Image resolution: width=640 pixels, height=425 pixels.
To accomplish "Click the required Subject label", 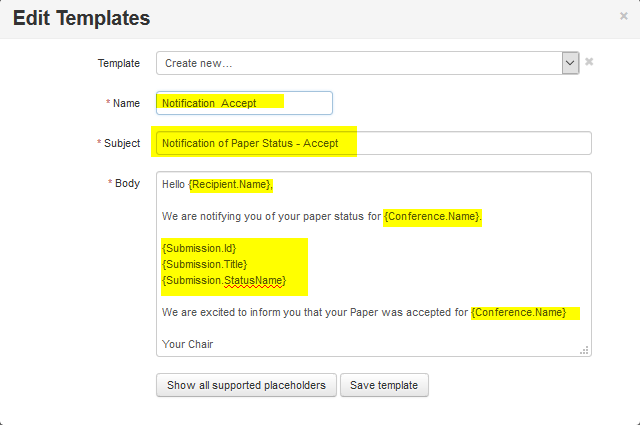I will point(122,143).
